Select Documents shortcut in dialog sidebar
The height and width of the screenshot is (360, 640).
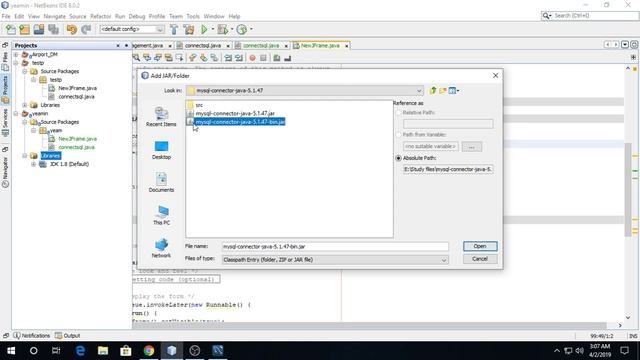coord(161,182)
